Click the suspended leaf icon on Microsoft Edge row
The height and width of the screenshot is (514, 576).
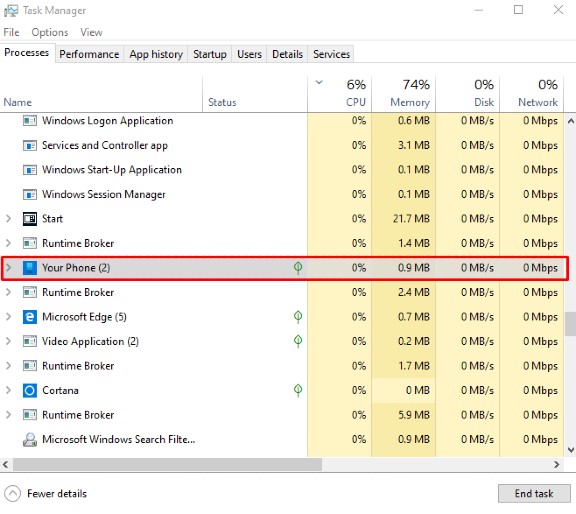298,317
